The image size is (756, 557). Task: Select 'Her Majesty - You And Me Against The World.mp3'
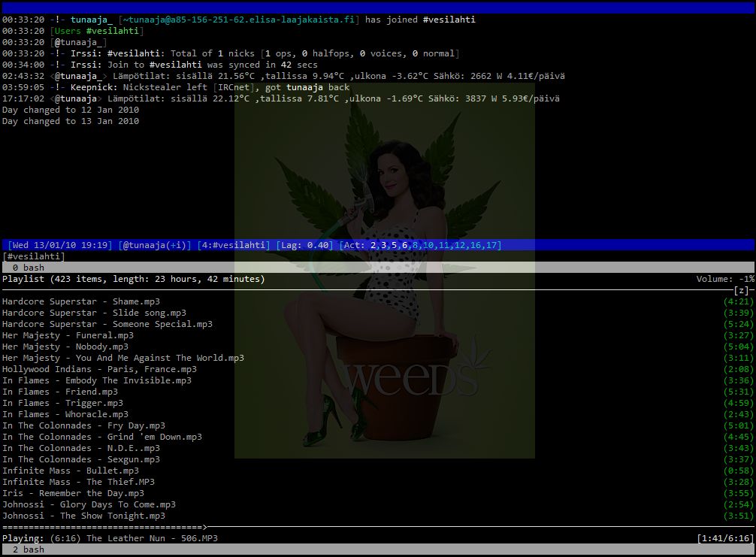pyautogui.click(x=123, y=358)
